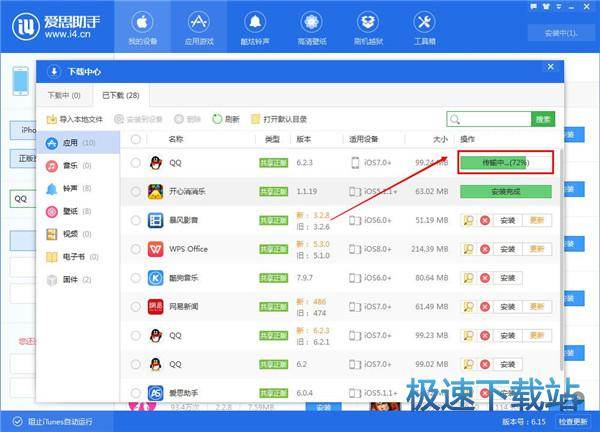This screenshot has height=432, width=600.
Task: Select the 音乐 (0) category
Action: [79, 166]
